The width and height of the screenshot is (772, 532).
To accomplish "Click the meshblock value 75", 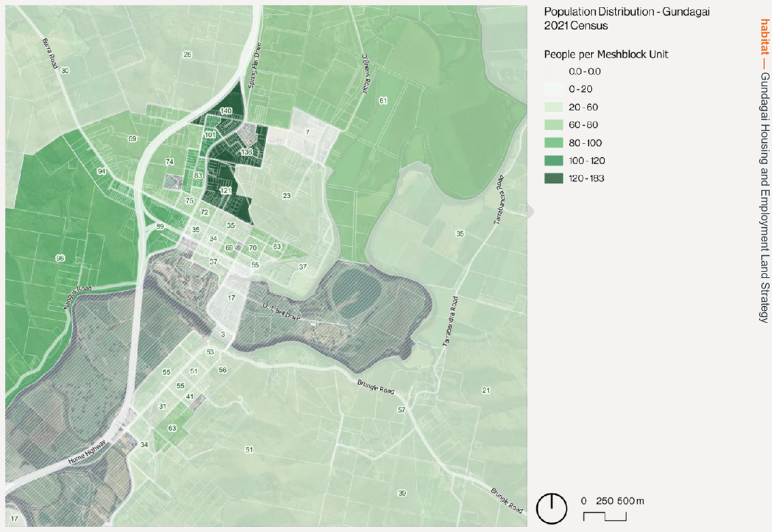I will tap(189, 201).
